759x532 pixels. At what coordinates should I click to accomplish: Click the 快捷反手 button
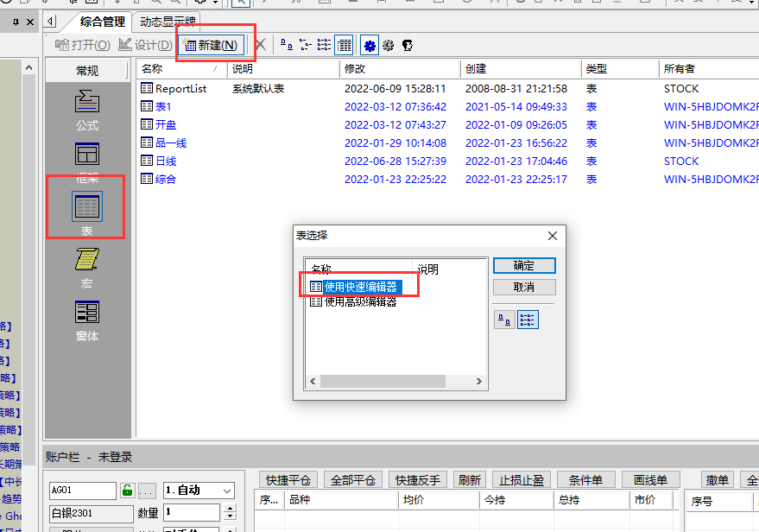coord(417,479)
